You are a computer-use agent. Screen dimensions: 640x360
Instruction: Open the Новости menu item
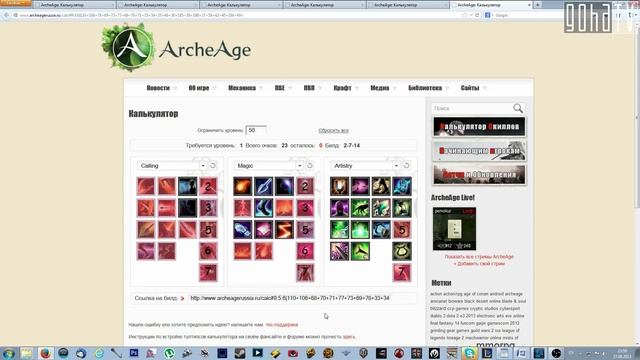(158, 88)
